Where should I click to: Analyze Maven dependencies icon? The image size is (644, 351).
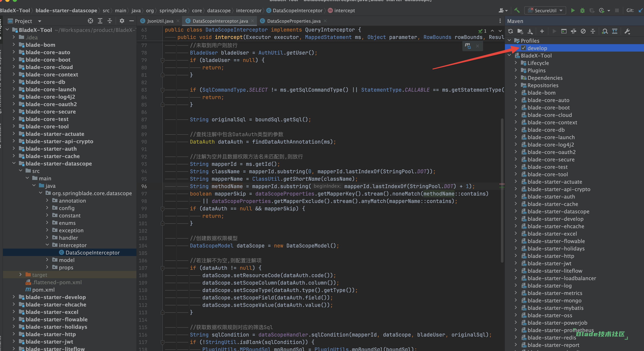tap(605, 31)
